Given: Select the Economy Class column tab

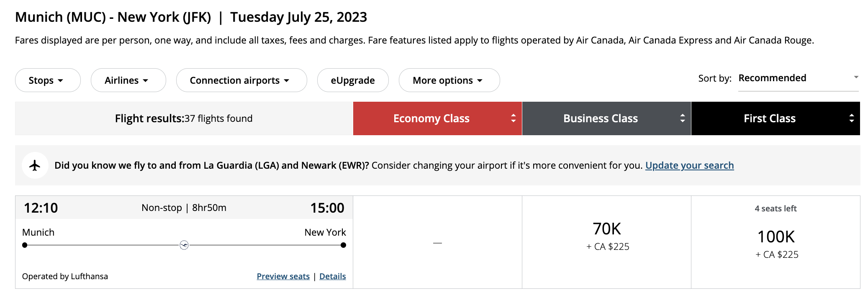Looking at the screenshot, I should (431, 118).
